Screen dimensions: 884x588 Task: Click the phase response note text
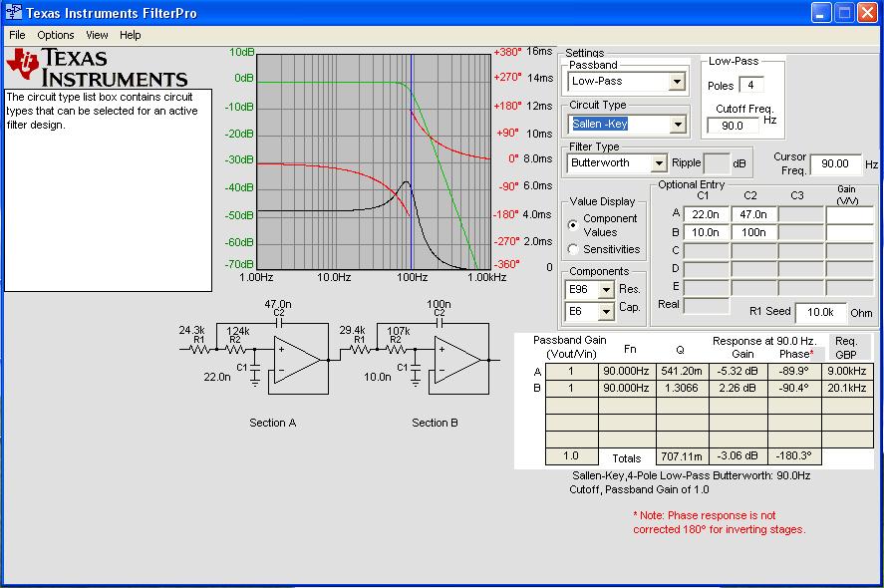point(720,522)
